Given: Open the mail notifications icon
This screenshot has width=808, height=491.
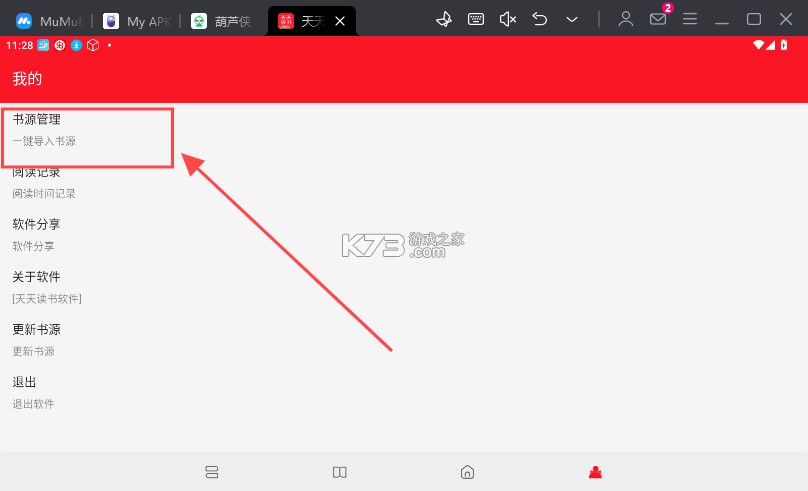Looking at the screenshot, I should click(658, 20).
